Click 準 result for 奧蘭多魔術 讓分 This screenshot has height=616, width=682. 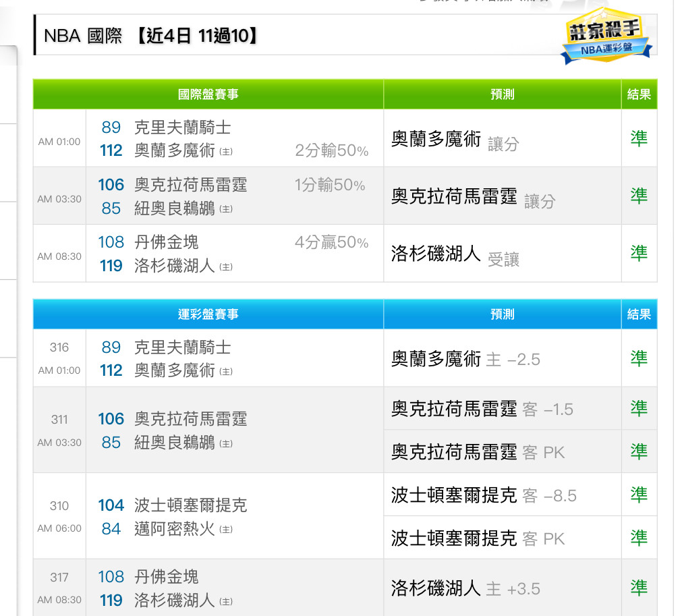(639, 138)
